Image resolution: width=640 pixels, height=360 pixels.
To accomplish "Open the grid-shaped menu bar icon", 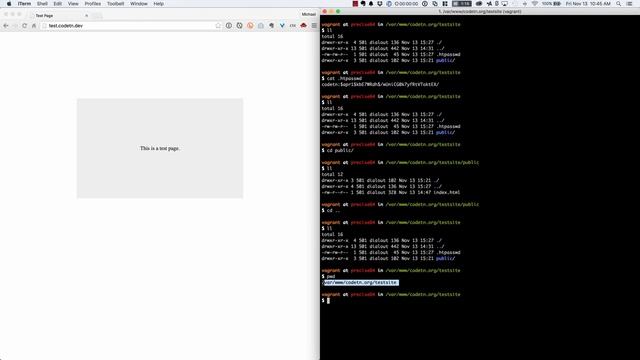I will (x=445, y=4).
